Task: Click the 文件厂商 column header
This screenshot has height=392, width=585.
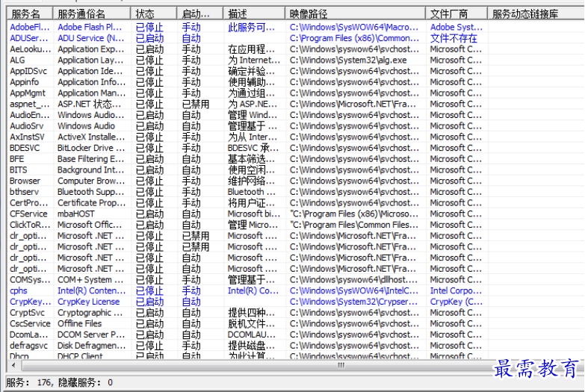Action: click(x=456, y=13)
